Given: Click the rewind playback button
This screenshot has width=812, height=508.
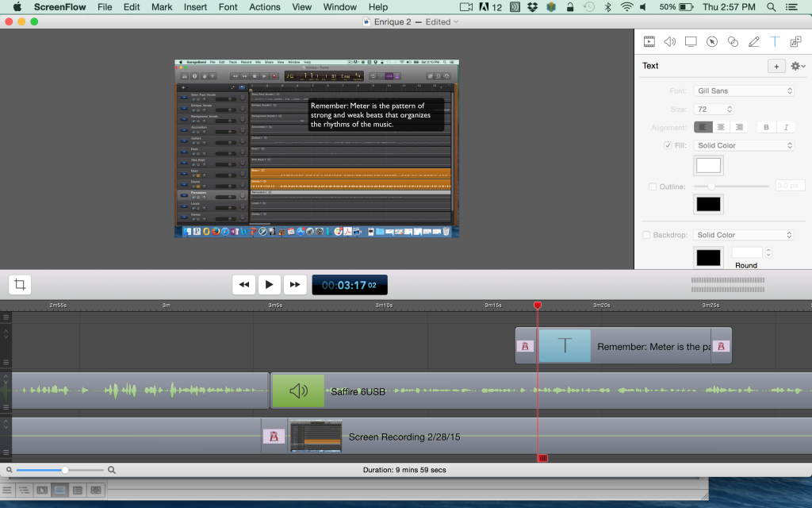Looking at the screenshot, I should tap(244, 285).
